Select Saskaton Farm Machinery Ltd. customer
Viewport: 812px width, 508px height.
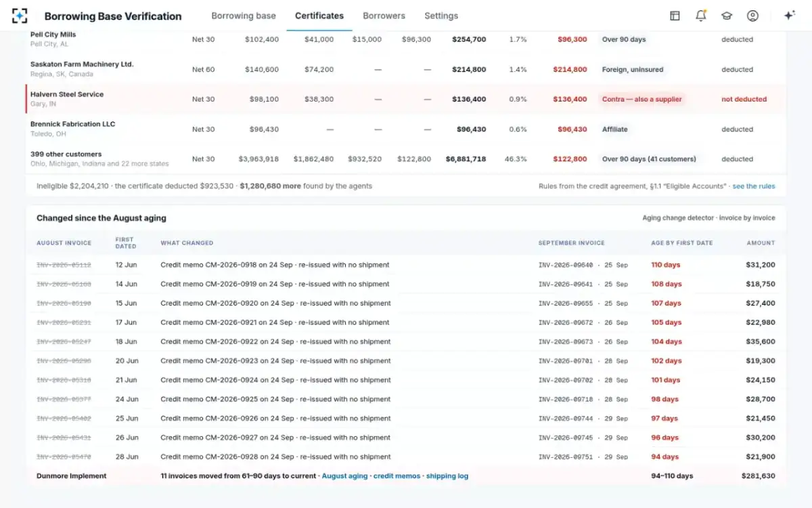(82, 64)
